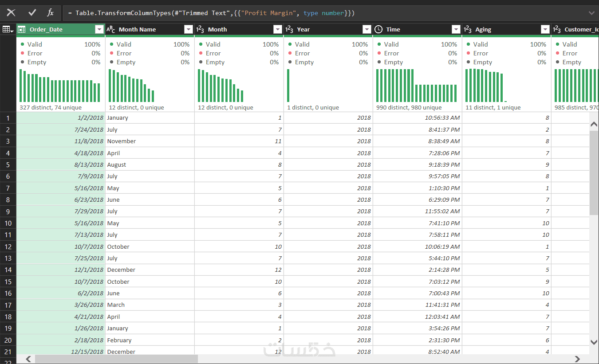Click Time column distribution chart
Image resolution: width=599 pixels, height=364 pixels.
pyautogui.click(x=417, y=86)
